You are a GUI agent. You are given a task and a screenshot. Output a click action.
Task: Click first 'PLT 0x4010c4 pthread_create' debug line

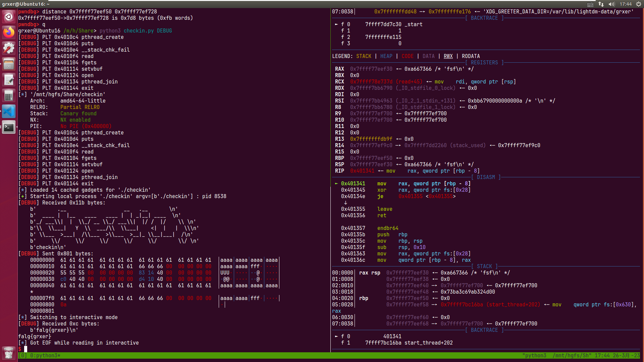71,37
